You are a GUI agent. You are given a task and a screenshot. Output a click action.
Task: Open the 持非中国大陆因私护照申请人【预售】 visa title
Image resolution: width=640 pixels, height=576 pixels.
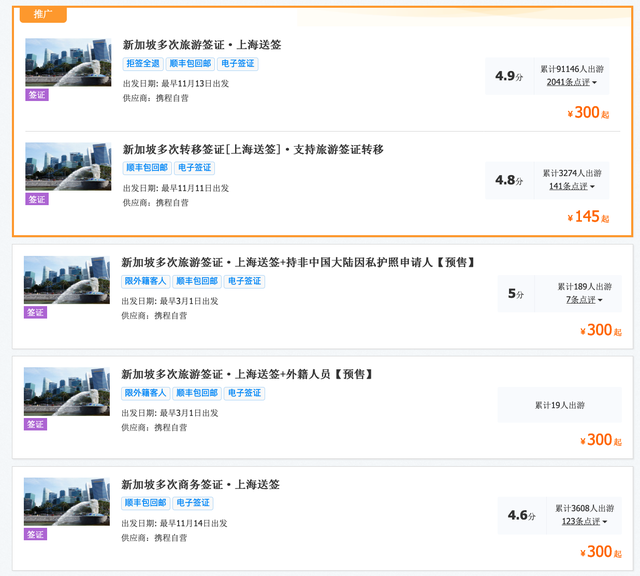(298, 262)
